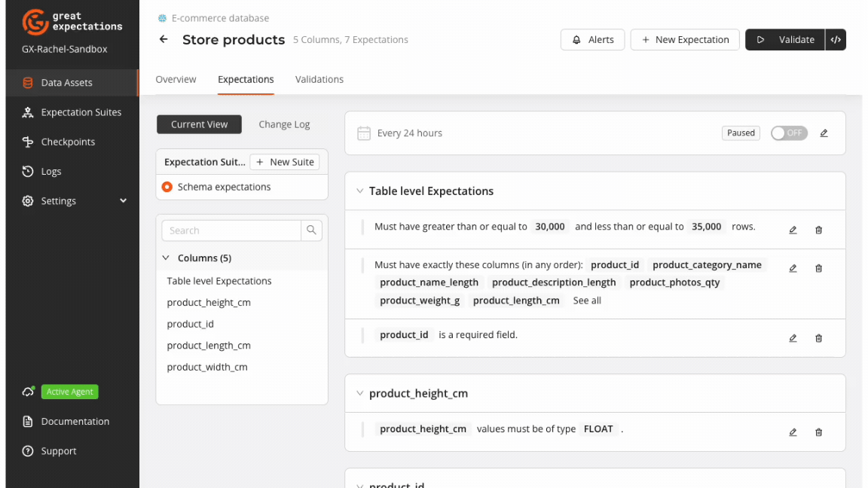868x488 pixels.
Task: Delete the row count expectation via trash icon
Action: 818,230
